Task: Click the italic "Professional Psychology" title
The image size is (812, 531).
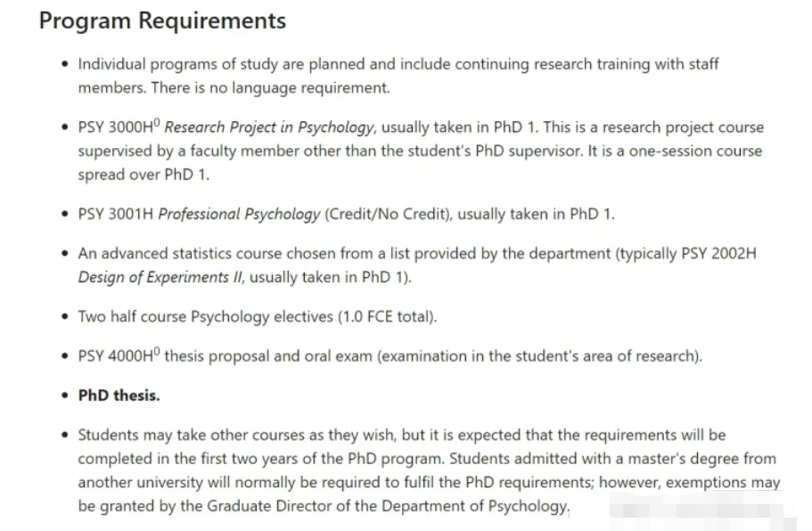Action: pyautogui.click(x=239, y=214)
